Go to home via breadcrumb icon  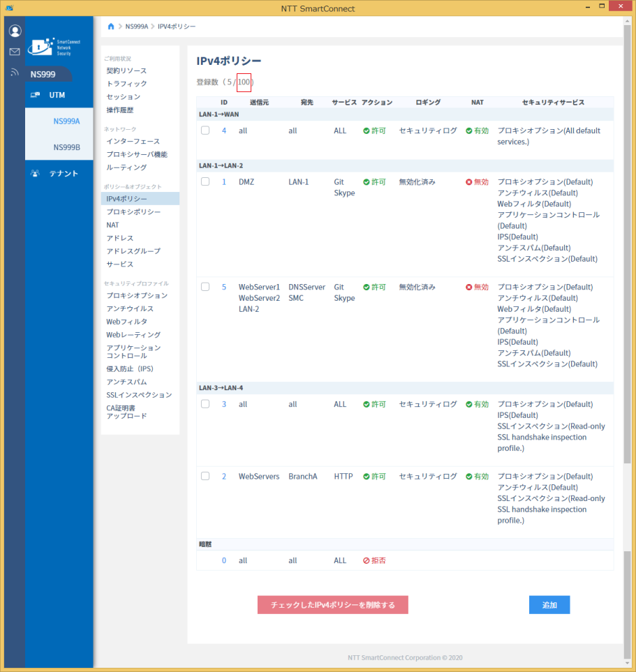(111, 27)
